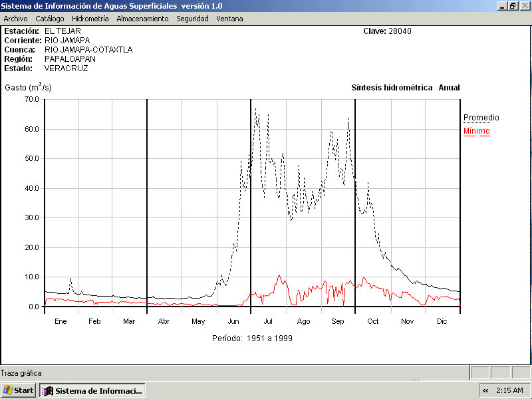This screenshot has width=532, height=399.
Task: Click the Windows Start button
Action: (19, 390)
